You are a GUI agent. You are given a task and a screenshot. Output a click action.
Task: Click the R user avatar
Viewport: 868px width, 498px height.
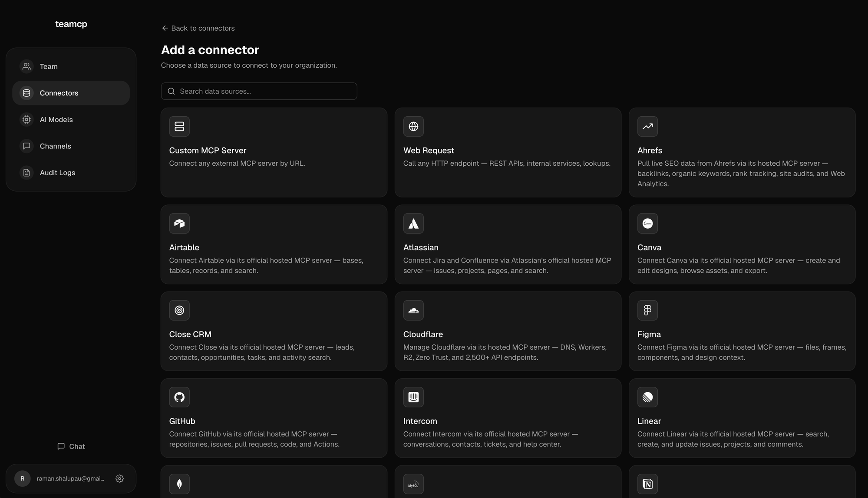23,478
